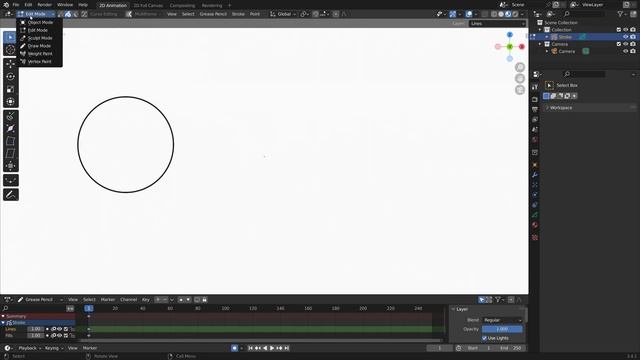Screen dimensions: 640x360
Task: Open the Modifiers wrench properties tab
Action: (x=535, y=175)
